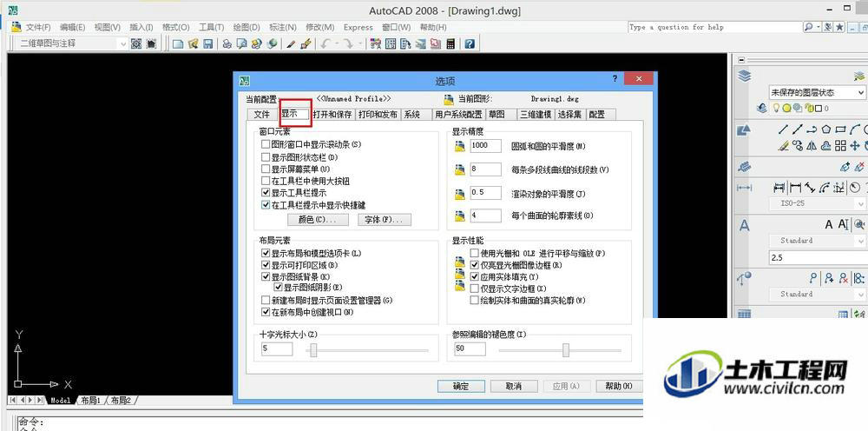Click the Sheet Set Manager icon
The height and width of the screenshot is (431, 868).
click(421, 43)
